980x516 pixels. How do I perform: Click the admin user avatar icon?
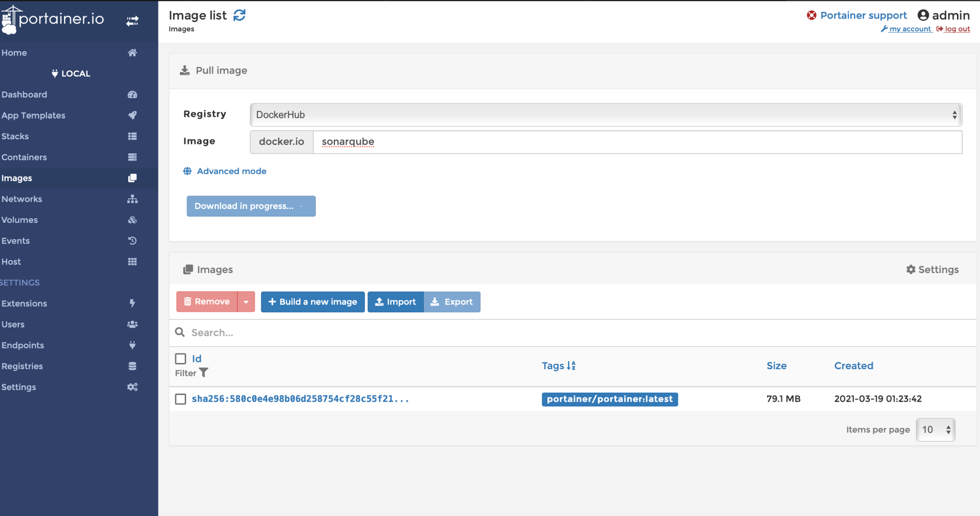(923, 15)
